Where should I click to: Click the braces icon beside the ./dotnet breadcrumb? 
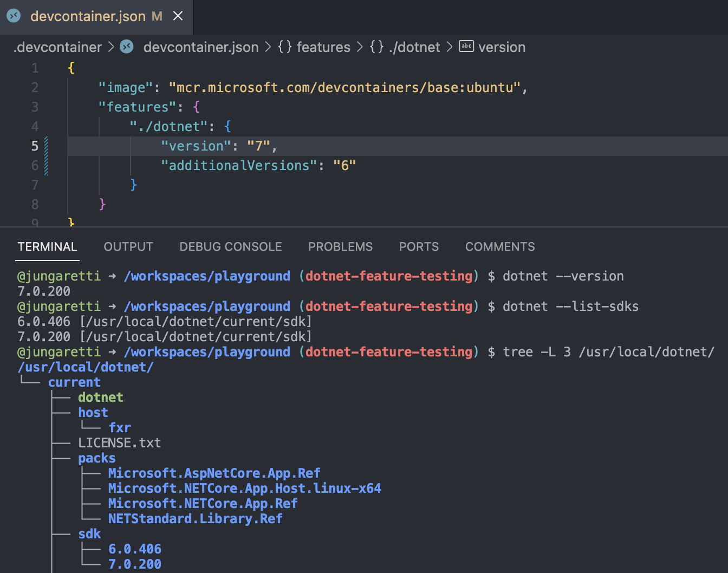(x=376, y=47)
